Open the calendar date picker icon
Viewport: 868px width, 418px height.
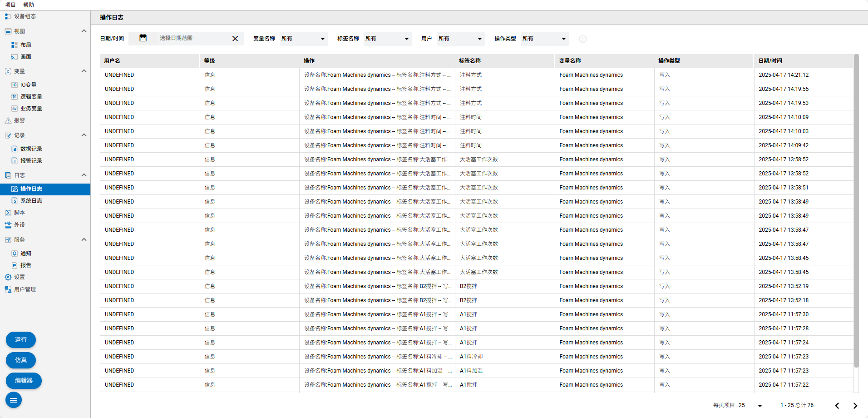pos(143,38)
